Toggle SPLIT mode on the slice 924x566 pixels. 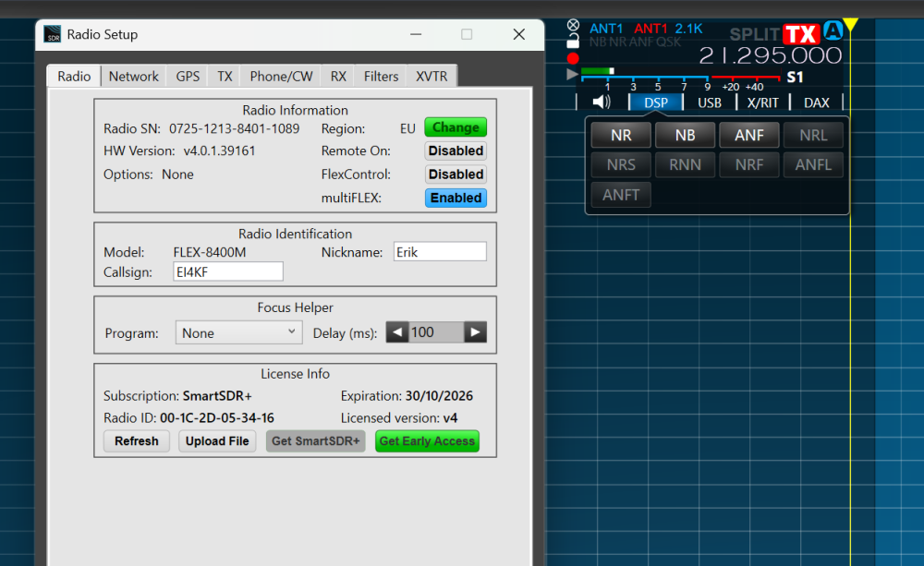tap(754, 35)
